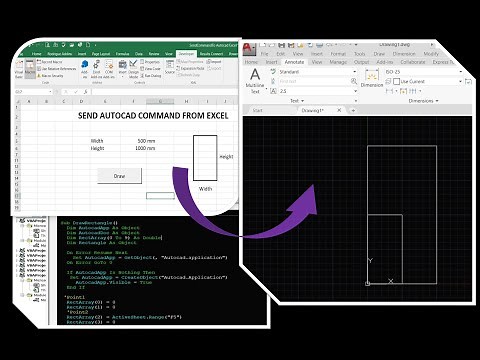Click the AutoCAD quick access Plot icon

(x=319, y=45)
